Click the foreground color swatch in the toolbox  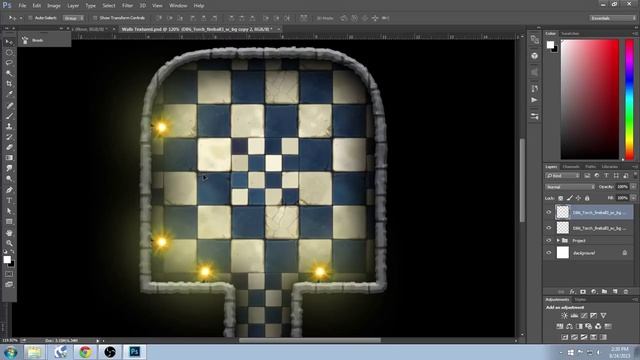(7, 260)
